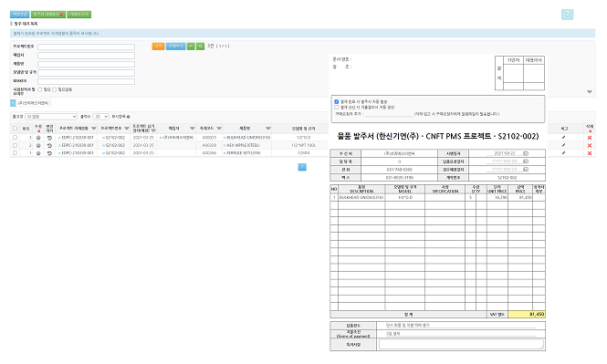This screenshot has width=607, height=364.
Task: Open the FERRULE SET(S316) product link
Action: point(244,153)
